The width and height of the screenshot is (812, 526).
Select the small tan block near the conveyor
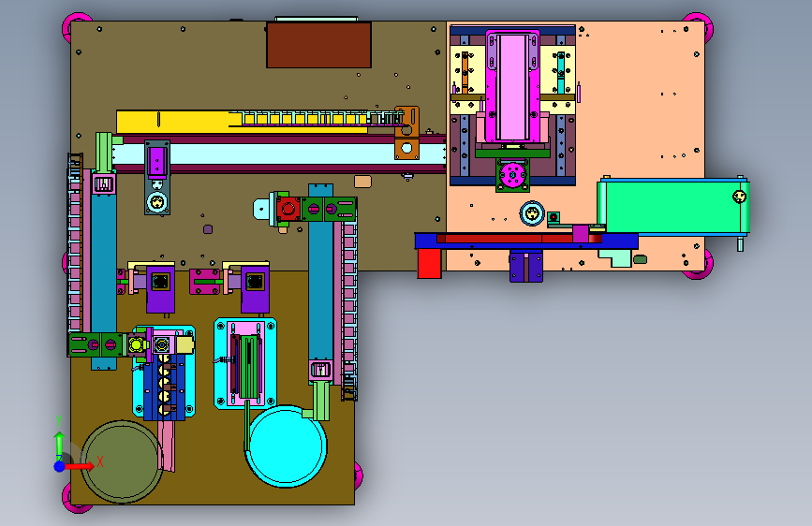point(362,182)
